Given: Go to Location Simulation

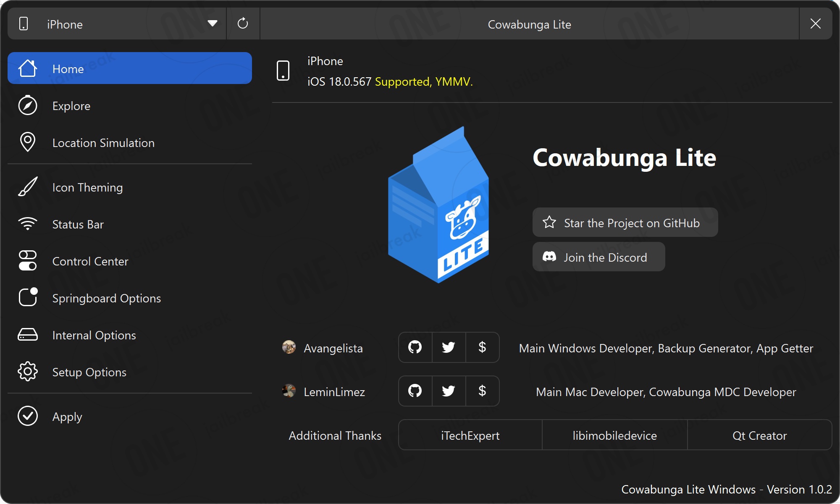Looking at the screenshot, I should (130, 142).
